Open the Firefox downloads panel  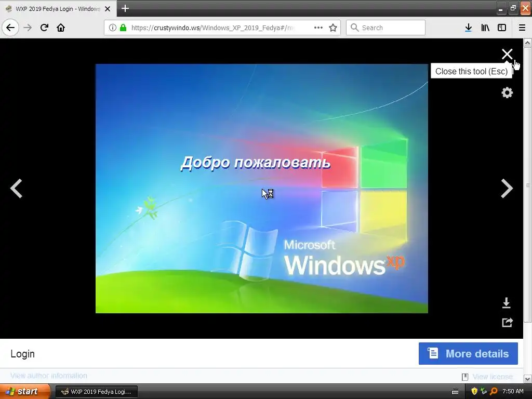pyautogui.click(x=468, y=28)
